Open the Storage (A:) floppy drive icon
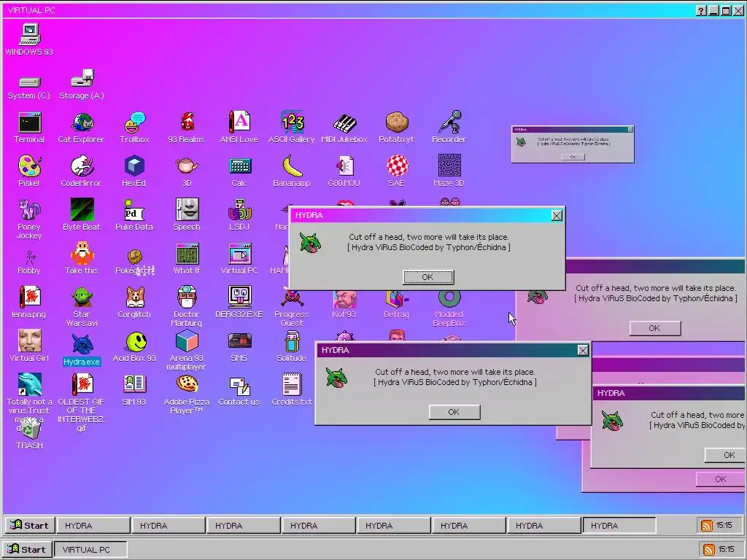 82,79
